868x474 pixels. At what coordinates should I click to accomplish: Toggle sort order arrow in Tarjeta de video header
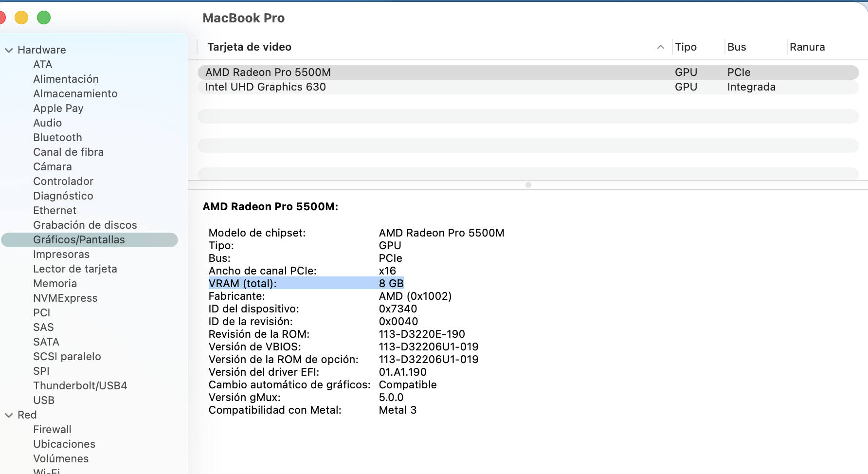click(x=661, y=47)
